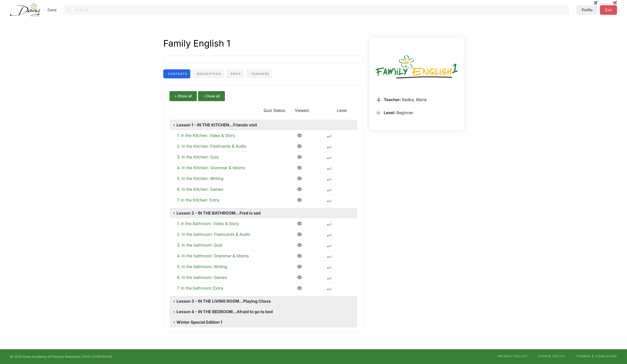Click level bars for Bathroom Video & Story

(x=329, y=224)
